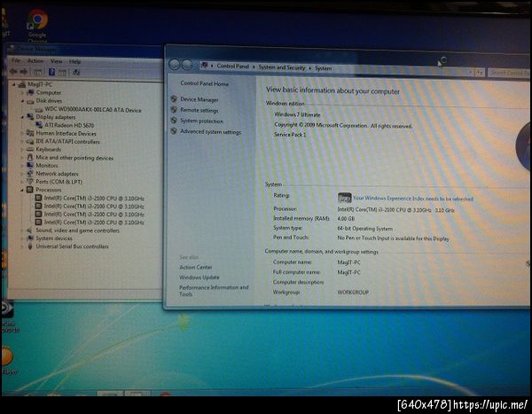Select Universal Serial Bus controllers category

pyautogui.click(x=73, y=246)
